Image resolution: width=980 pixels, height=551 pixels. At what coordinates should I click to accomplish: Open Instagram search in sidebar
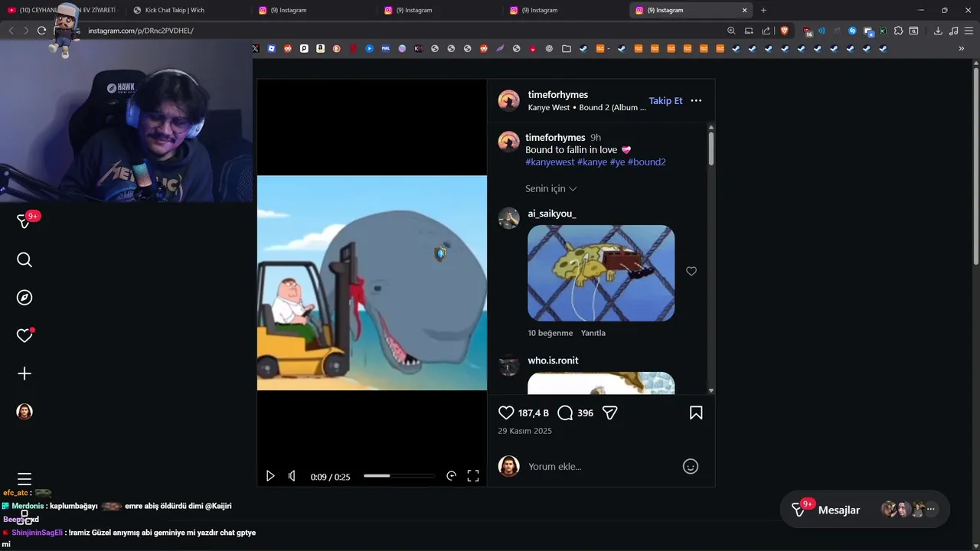[24, 260]
